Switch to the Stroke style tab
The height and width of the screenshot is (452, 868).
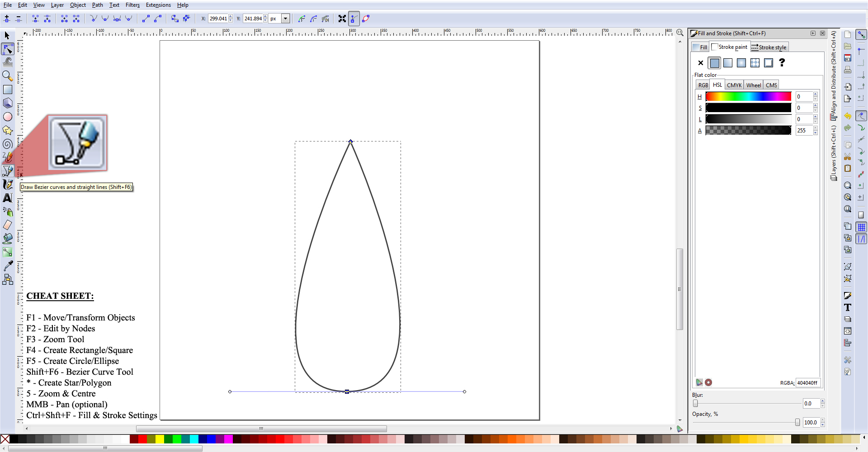(x=769, y=47)
